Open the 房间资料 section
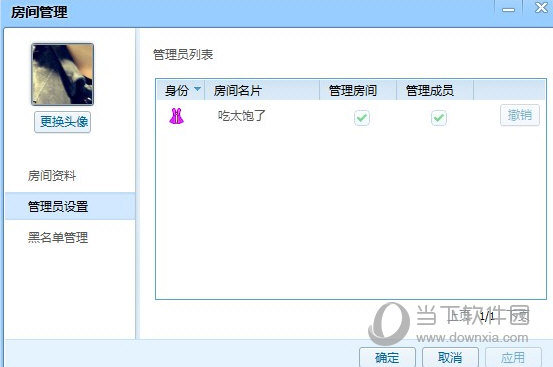This screenshot has width=553, height=367. coord(52,175)
